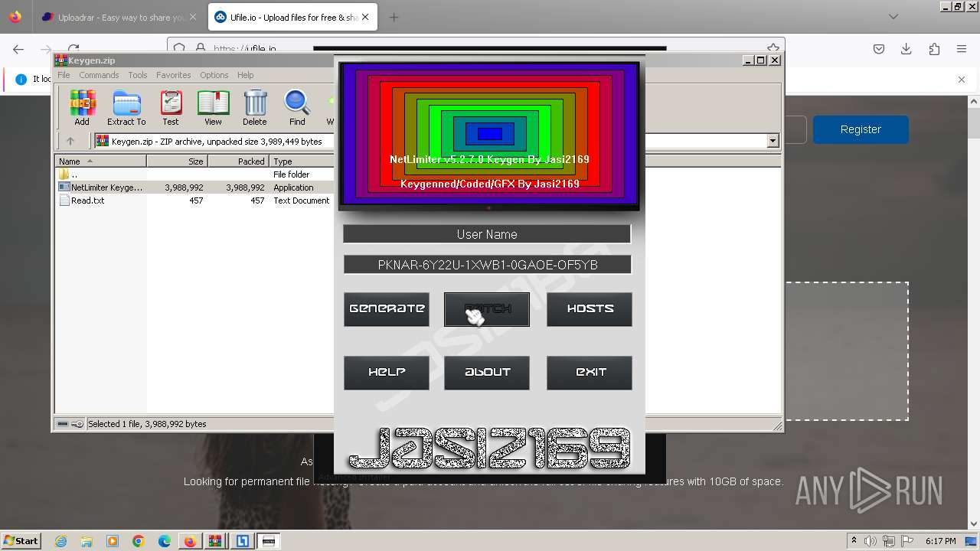Click the volume speaker tray icon
This screenshot has height=551, width=980.
(x=871, y=541)
